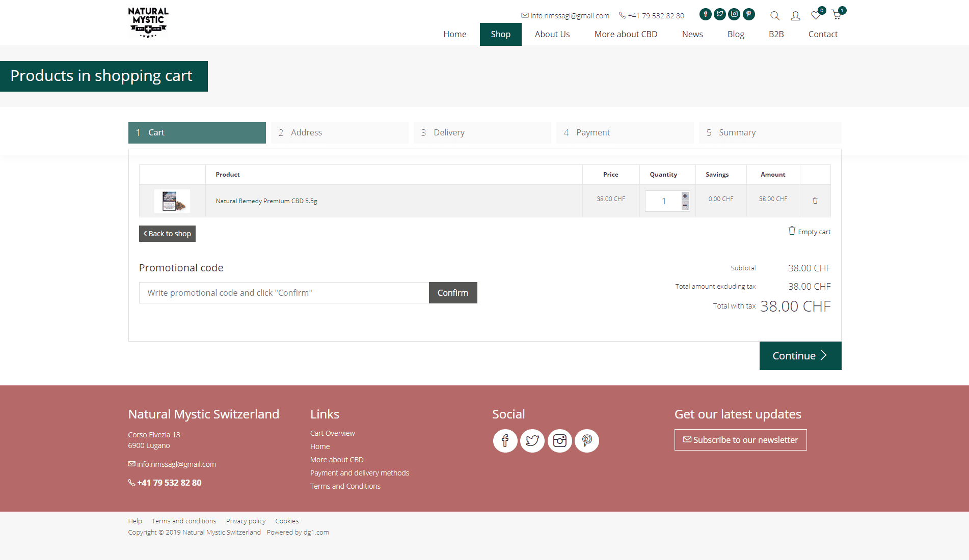Open the Pinterest icon in the header

(x=749, y=14)
